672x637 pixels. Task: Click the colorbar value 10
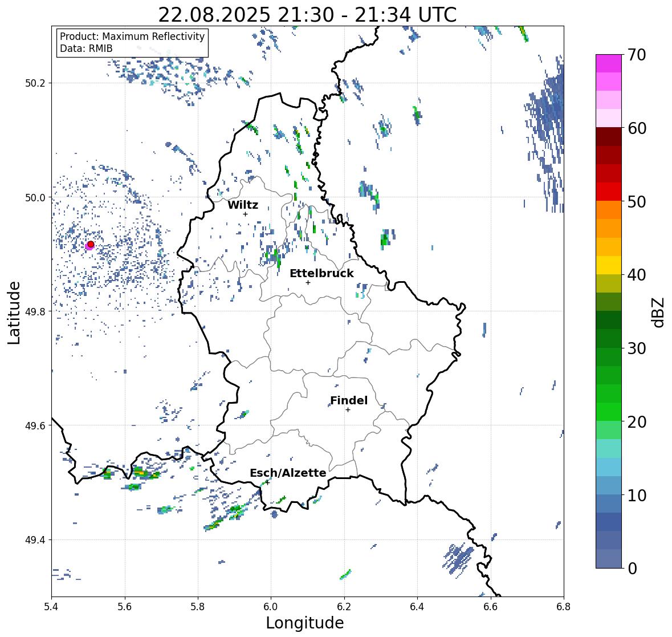pyautogui.click(x=637, y=495)
